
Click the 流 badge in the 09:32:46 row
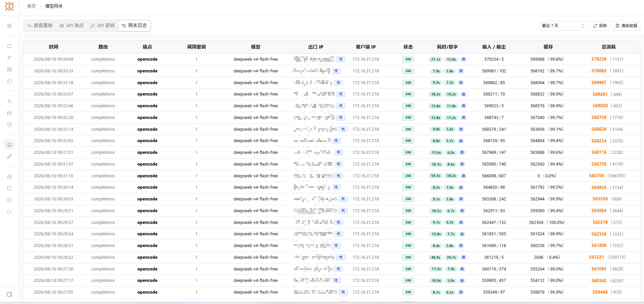tap(464, 106)
